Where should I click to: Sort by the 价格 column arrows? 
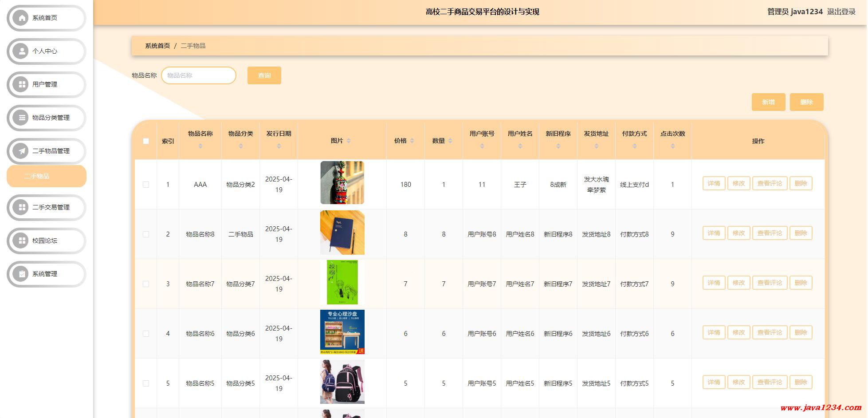[412, 141]
